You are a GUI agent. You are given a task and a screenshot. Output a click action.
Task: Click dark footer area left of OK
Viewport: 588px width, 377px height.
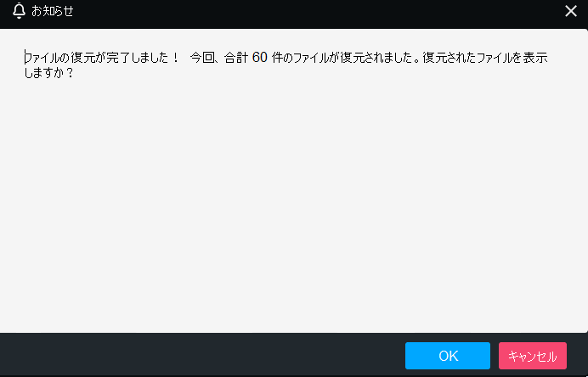tap(202, 355)
